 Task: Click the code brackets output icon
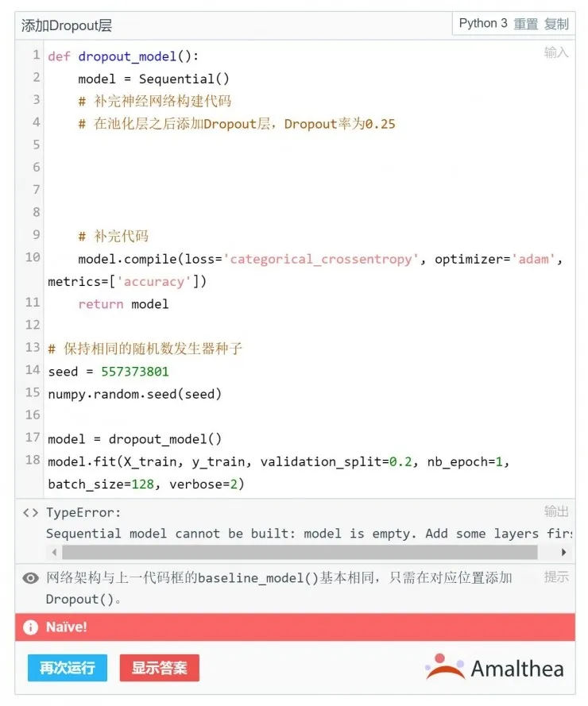coord(31,513)
